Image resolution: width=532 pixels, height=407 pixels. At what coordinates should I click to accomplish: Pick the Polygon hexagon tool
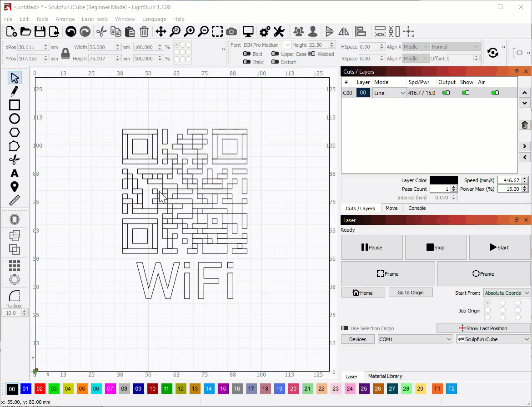[x=15, y=132]
